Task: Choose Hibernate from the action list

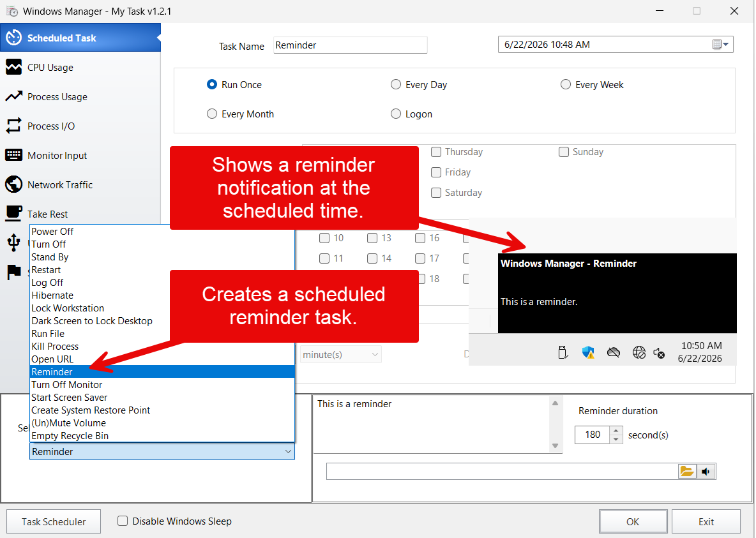Action: (162, 295)
